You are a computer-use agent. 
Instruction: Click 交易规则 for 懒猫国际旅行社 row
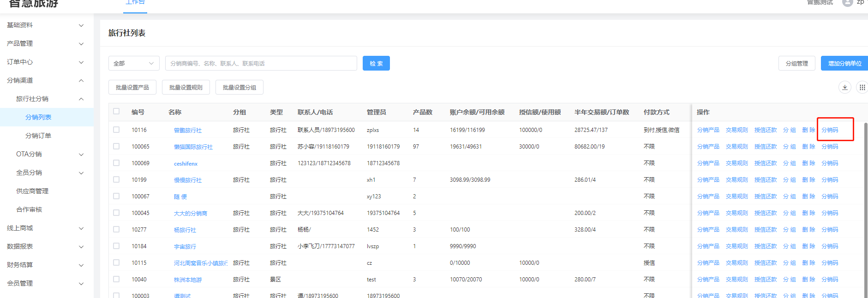click(x=736, y=147)
